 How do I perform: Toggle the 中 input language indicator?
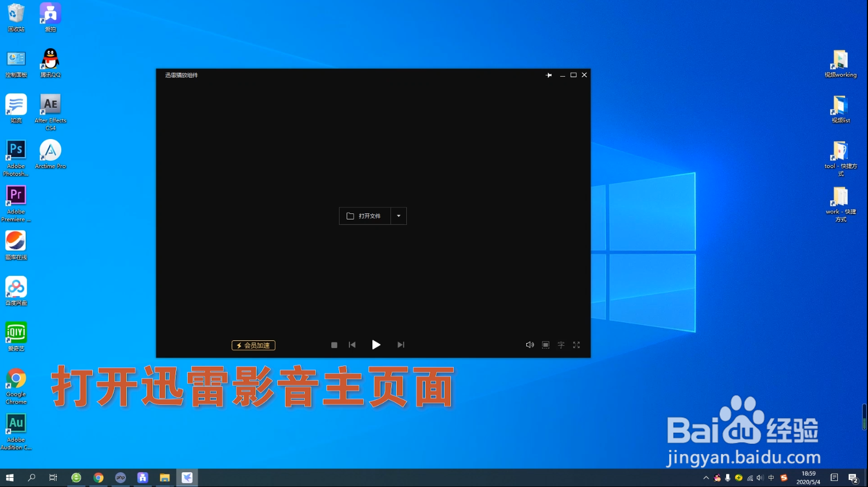(771, 478)
